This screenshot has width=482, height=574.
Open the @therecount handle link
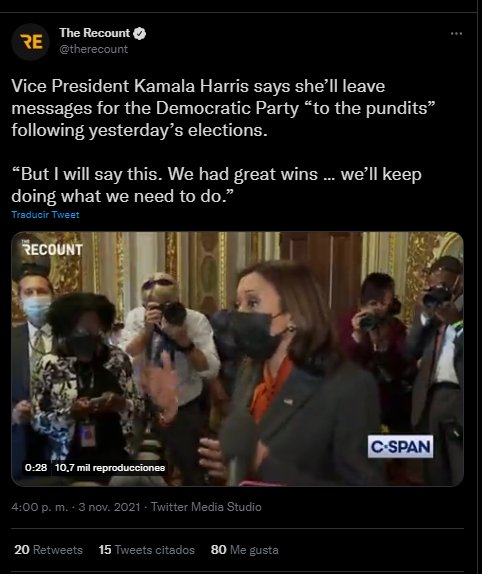(94, 49)
